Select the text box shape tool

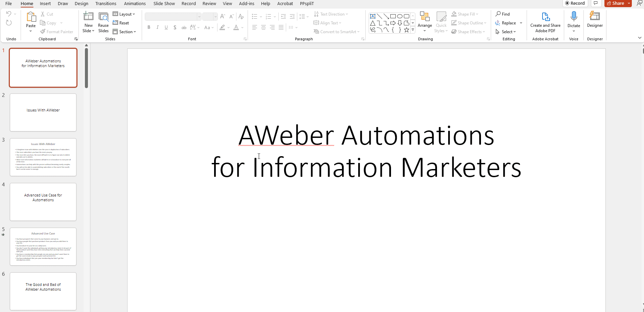372,16
